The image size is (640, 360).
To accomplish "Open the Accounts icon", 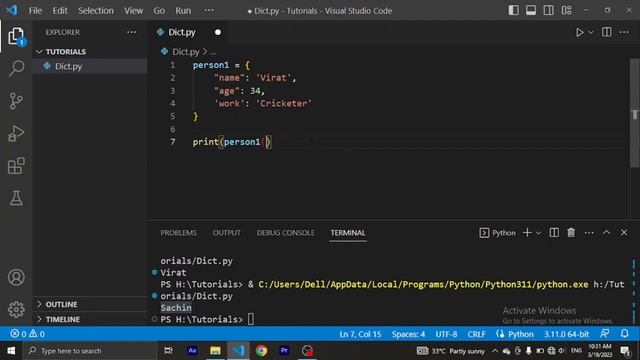I will pos(16,278).
